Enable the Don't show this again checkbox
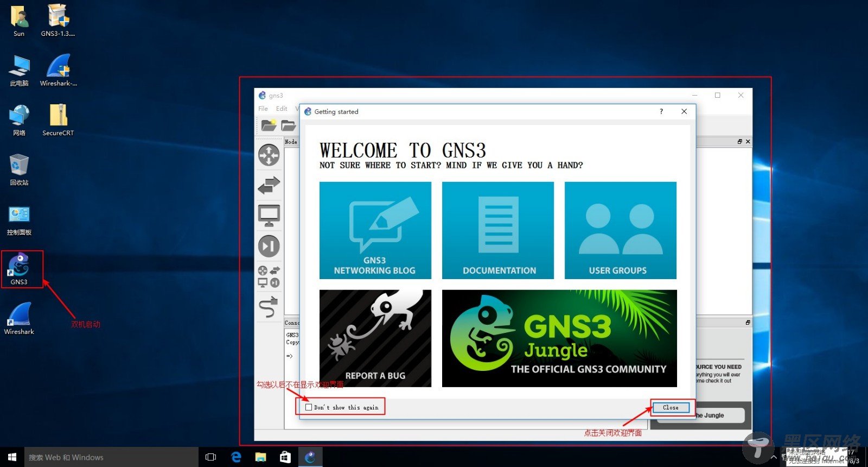The image size is (868, 467). (309, 407)
